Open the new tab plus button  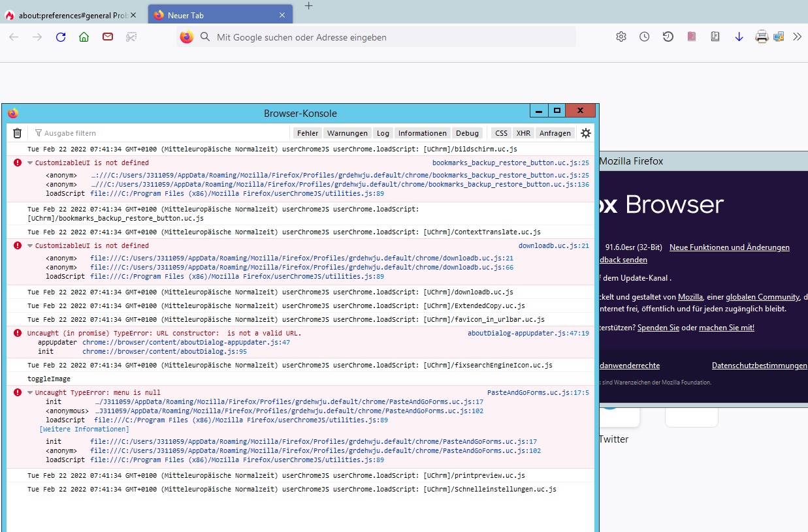point(309,6)
